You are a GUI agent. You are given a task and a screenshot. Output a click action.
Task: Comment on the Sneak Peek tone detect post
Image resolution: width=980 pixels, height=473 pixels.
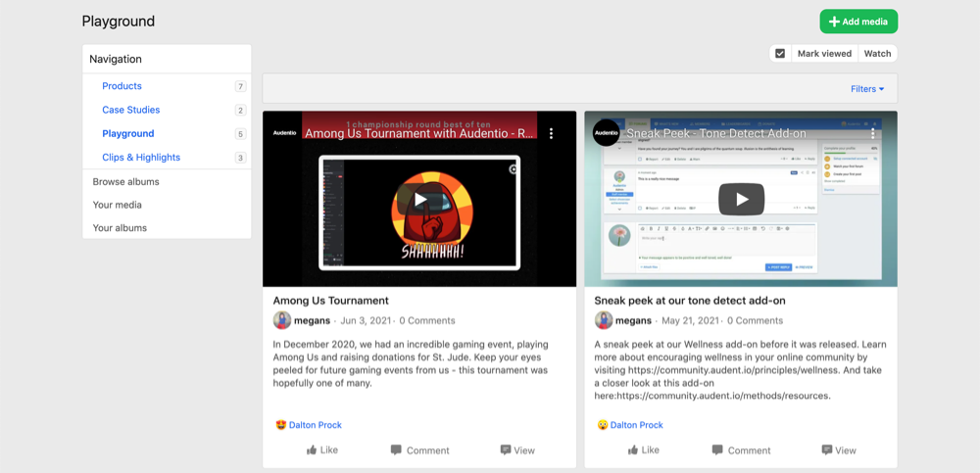tap(741, 450)
